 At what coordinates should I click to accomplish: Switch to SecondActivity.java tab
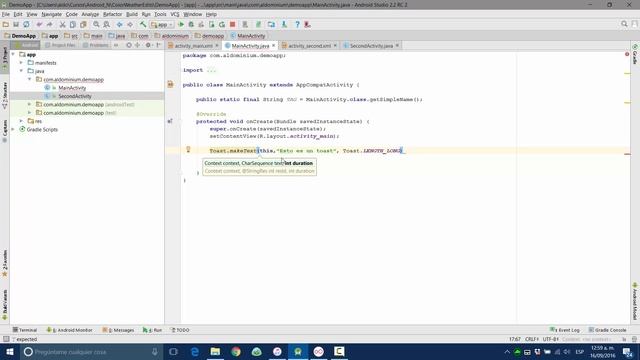[371, 46]
